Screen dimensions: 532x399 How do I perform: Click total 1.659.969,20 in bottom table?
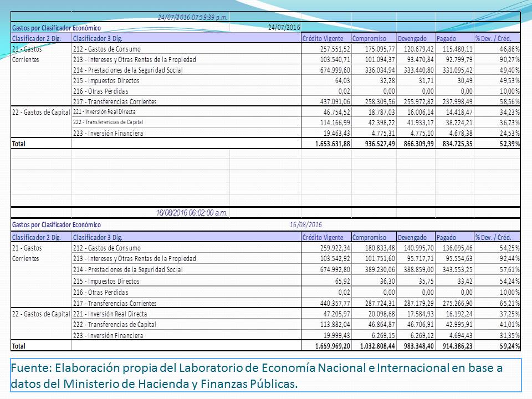point(332,346)
